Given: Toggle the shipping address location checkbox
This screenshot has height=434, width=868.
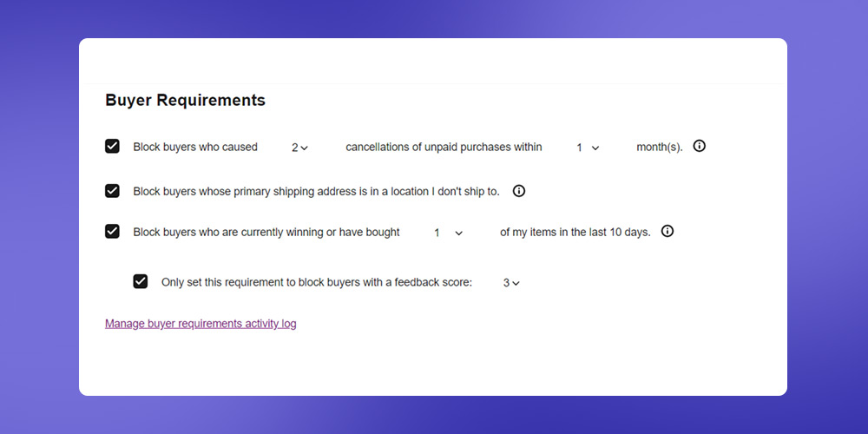Looking at the screenshot, I should click(112, 191).
